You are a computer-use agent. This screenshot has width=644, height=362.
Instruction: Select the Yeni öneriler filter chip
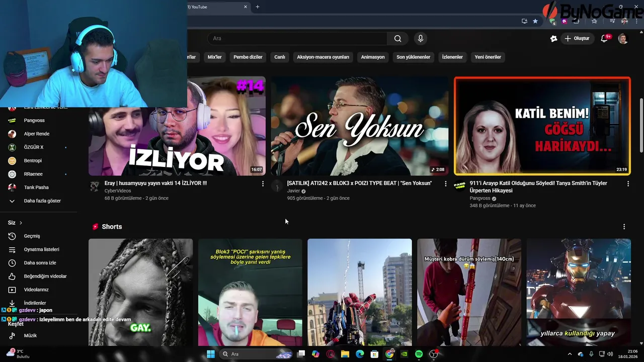pyautogui.click(x=488, y=57)
